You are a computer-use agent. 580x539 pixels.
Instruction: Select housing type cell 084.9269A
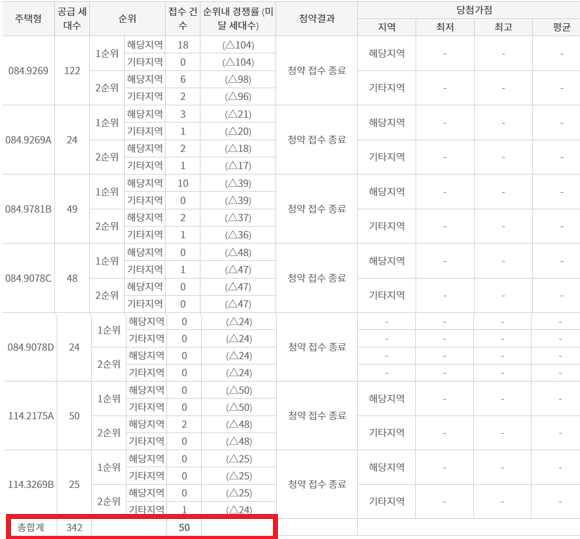[28, 140]
